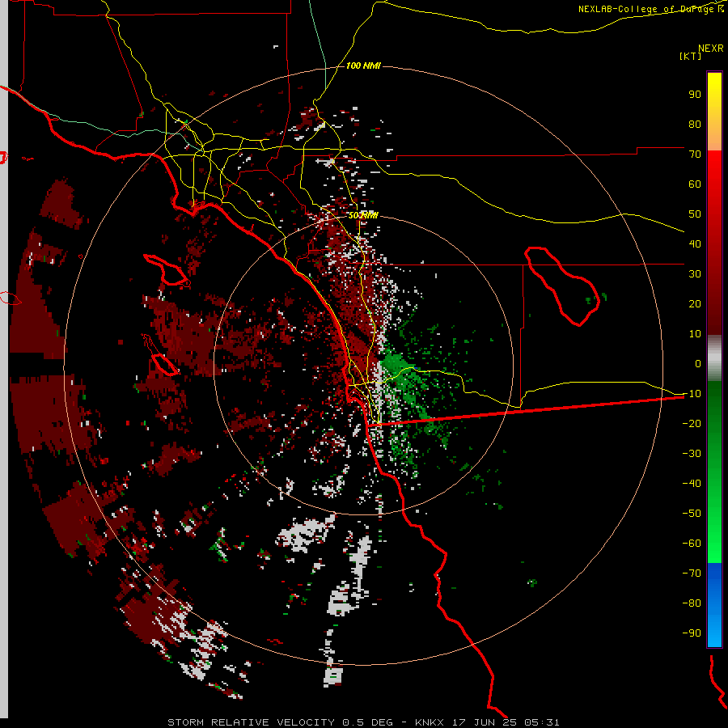
Task: Click the positive 10 value on the scale
Action: 695,334
